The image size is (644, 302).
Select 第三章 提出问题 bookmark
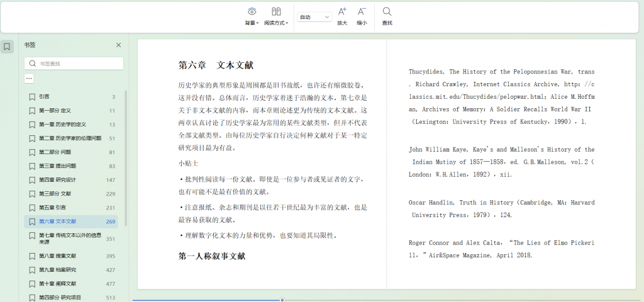[70, 166]
